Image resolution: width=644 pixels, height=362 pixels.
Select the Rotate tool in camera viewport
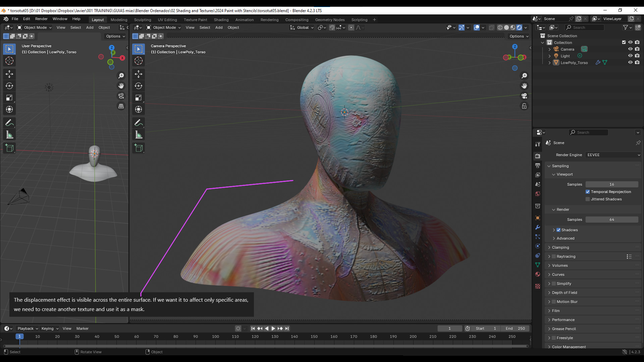139,86
